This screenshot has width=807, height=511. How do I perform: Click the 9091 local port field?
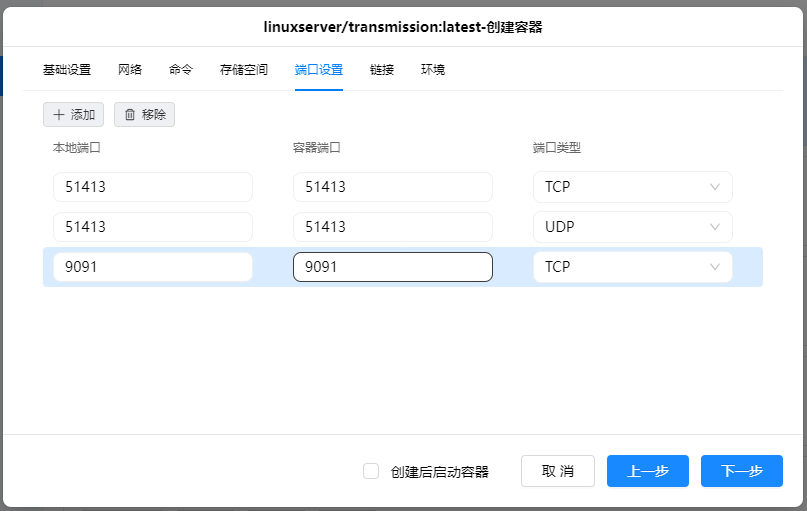click(x=152, y=267)
